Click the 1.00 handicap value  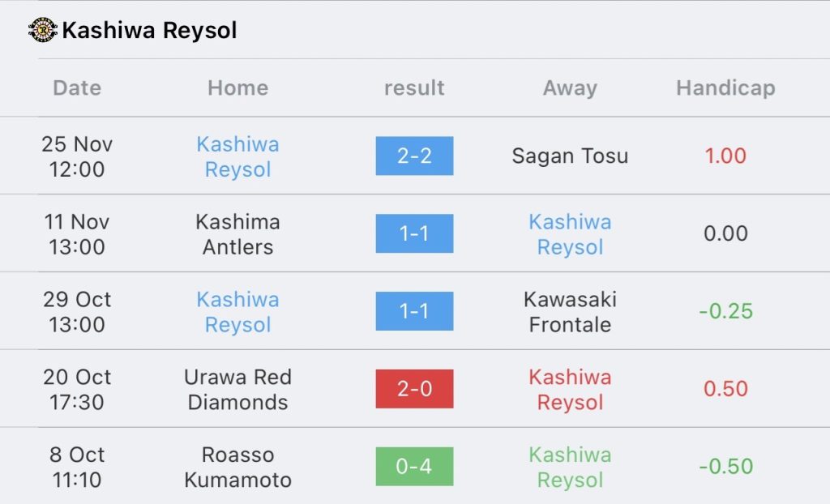tap(725, 156)
